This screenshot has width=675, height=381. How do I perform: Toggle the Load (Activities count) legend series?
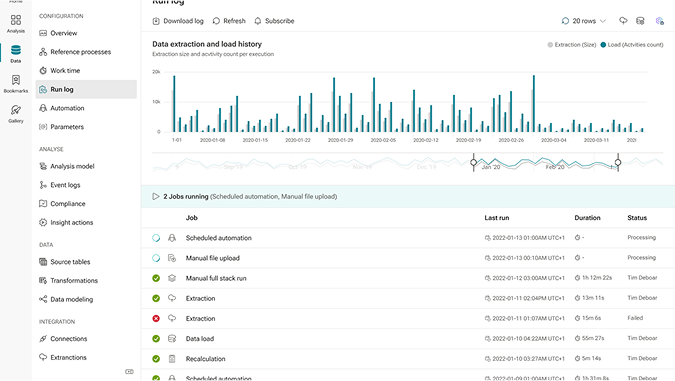tap(632, 44)
